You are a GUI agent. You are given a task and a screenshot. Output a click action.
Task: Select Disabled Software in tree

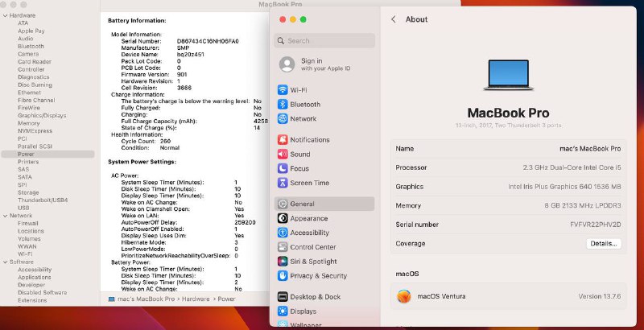point(43,293)
